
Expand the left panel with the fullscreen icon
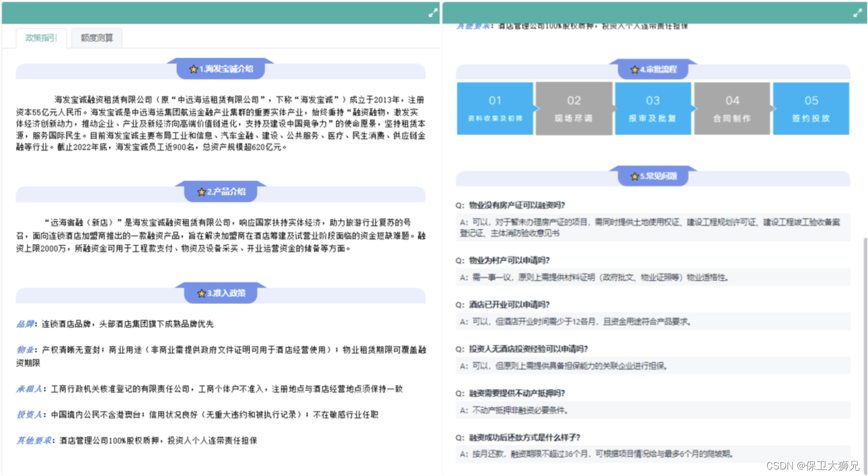click(433, 13)
